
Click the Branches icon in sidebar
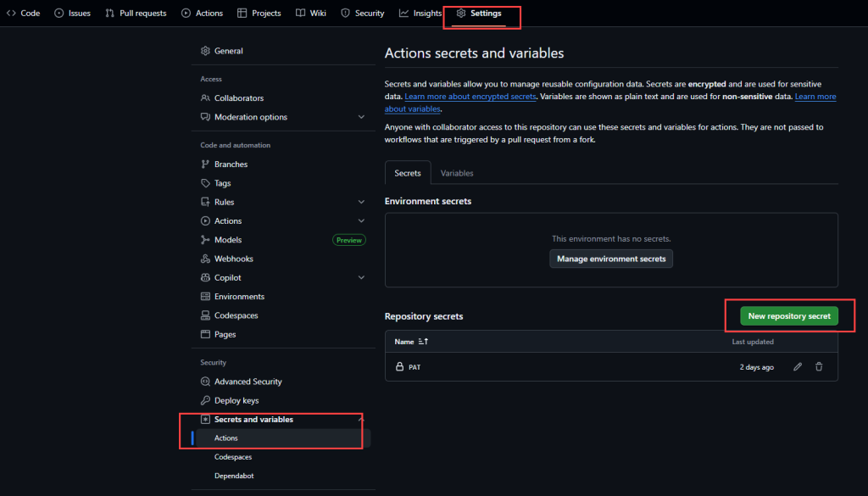coord(205,164)
